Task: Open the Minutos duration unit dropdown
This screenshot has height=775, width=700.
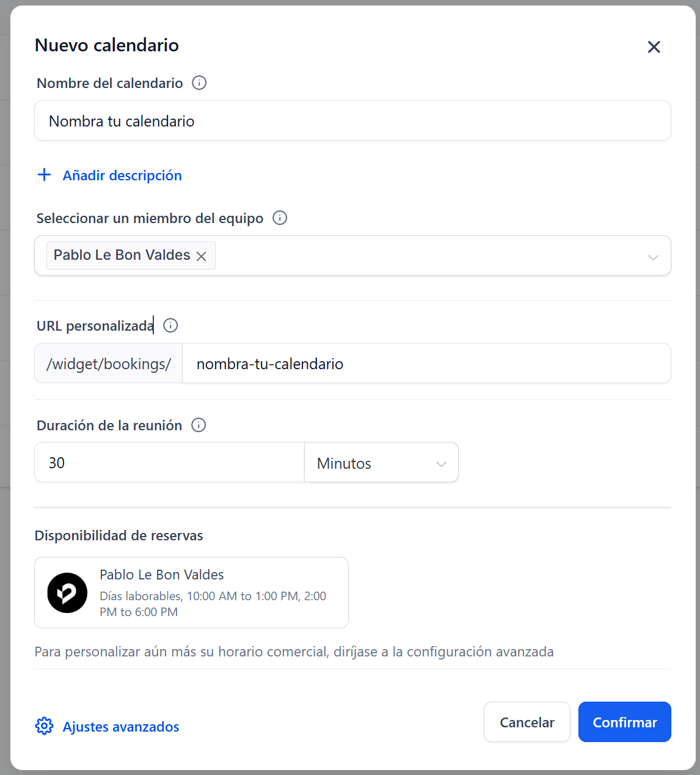Action: (x=381, y=463)
